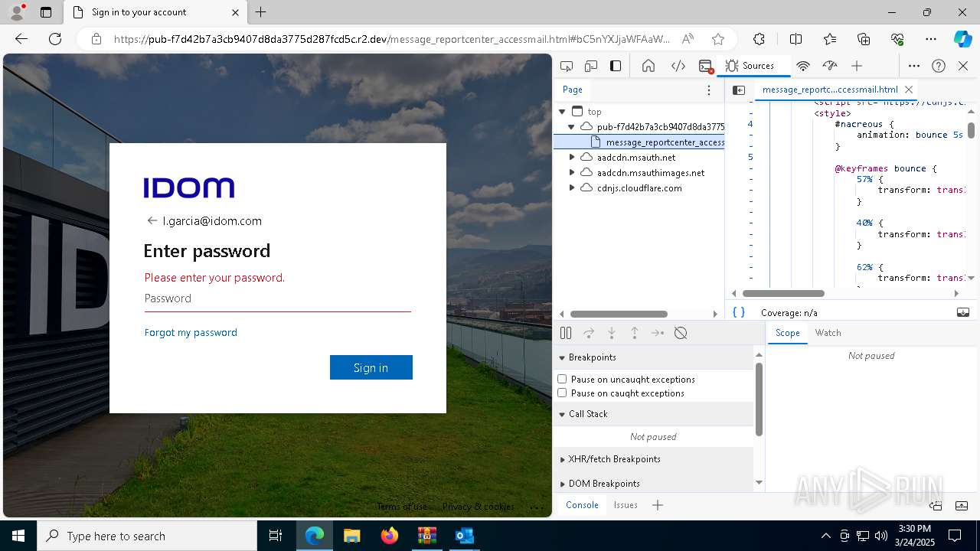The height and width of the screenshot is (551, 980).
Task: Expand aadcdn.msauthimages.net tree node
Action: click(571, 172)
